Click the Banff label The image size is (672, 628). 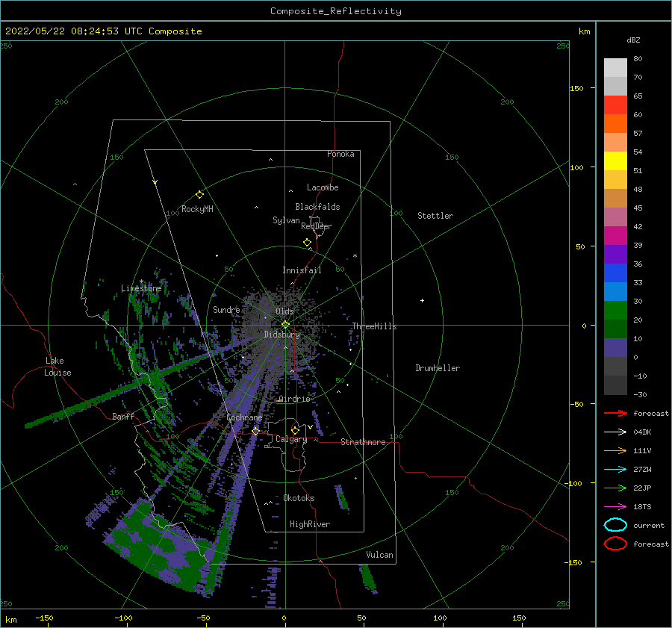coord(123,416)
